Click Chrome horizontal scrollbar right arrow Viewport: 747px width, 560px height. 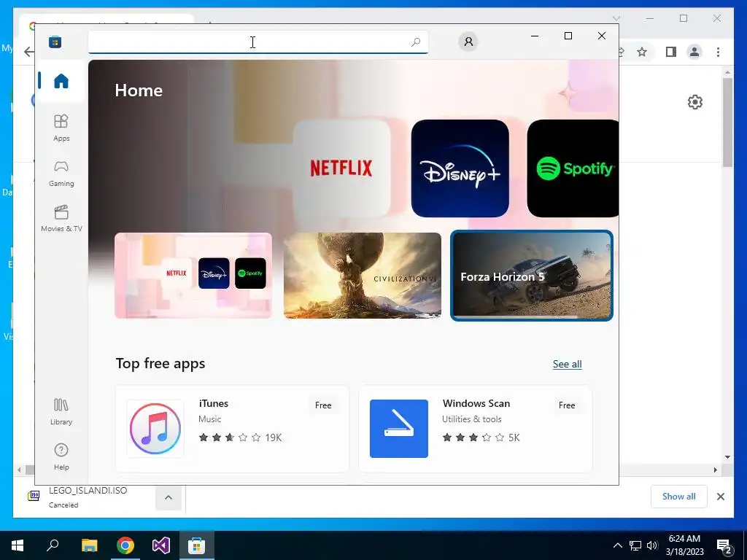[x=715, y=470]
